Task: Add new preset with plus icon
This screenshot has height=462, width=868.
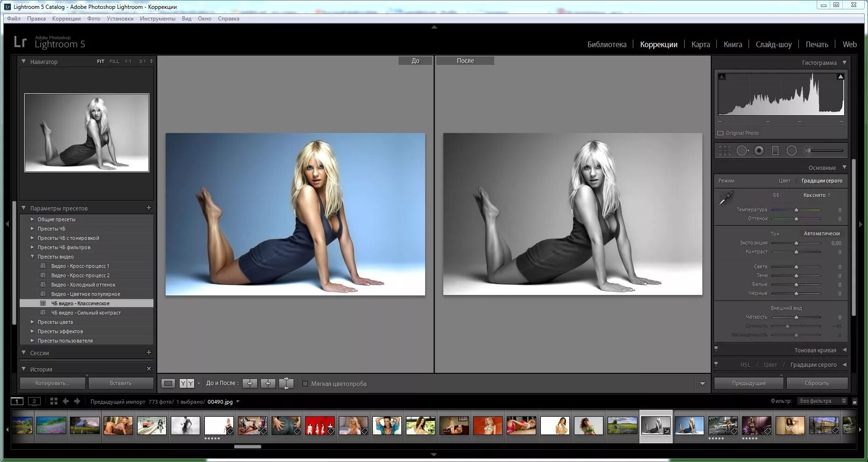Action: (149, 208)
